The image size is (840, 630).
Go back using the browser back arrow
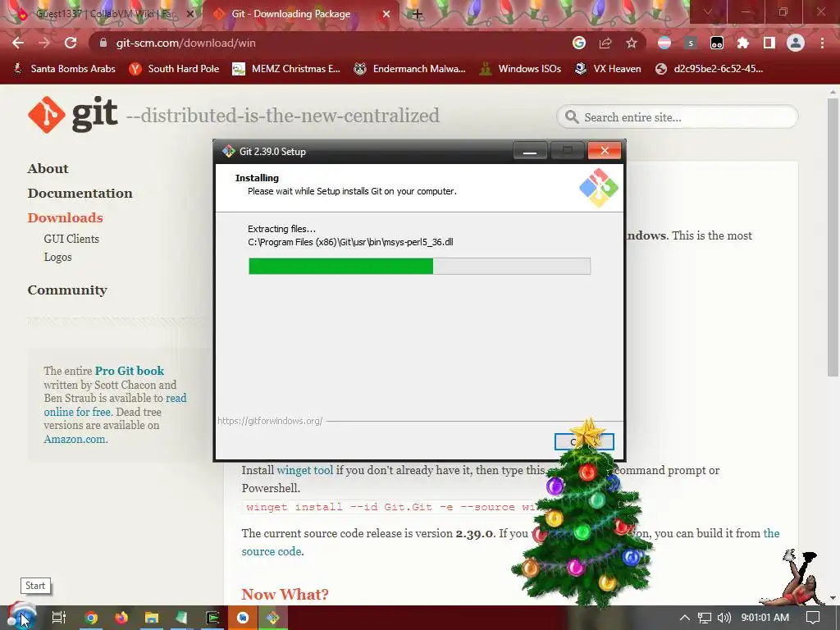coord(18,43)
